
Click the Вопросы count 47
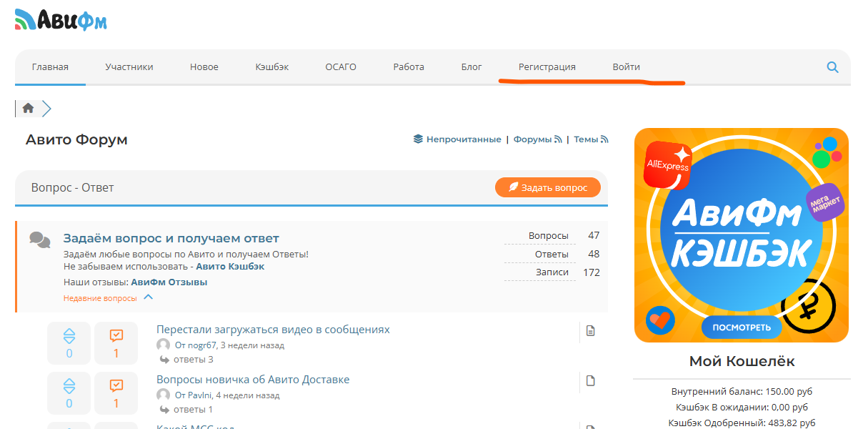[594, 235]
